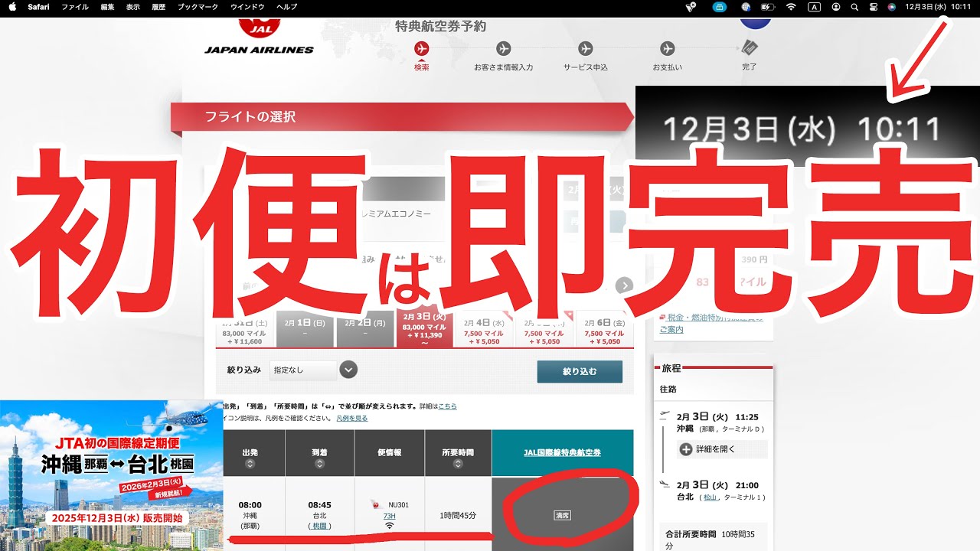Viewport: 980px width, 551px height.
Task: Click the お客さま情報入力 step icon
Action: [x=503, y=48]
